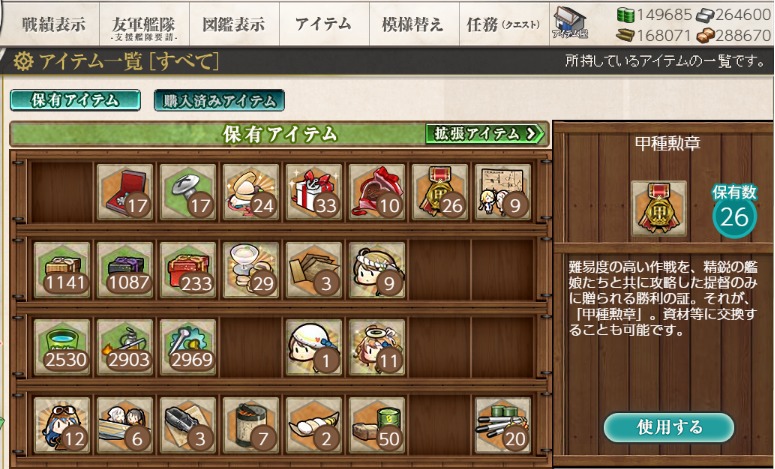Viewport: 775px width, 469px height.
Task: Open 友軍艦隊 support fleet menu
Action: point(144,24)
